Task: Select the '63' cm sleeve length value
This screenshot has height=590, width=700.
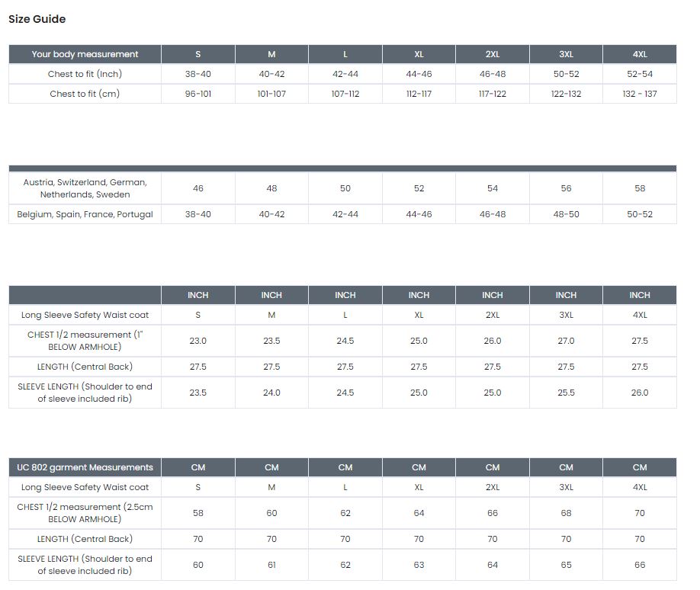Action: click(x=419, y=565)
